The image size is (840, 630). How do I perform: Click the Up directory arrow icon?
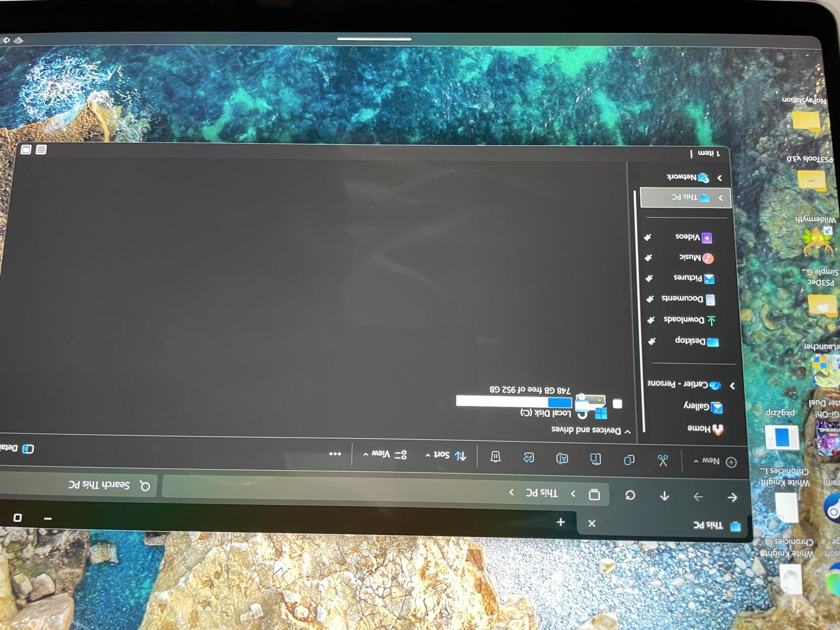coord(664,496)
